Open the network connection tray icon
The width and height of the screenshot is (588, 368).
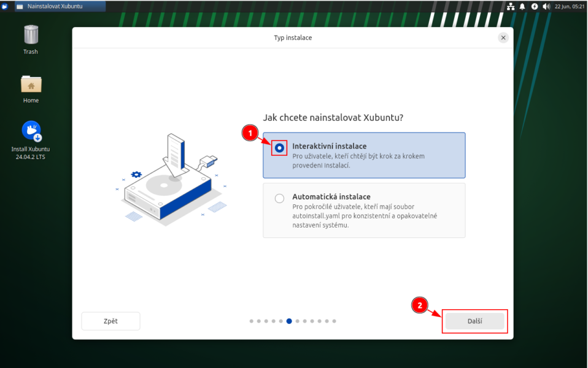point(511,6)
